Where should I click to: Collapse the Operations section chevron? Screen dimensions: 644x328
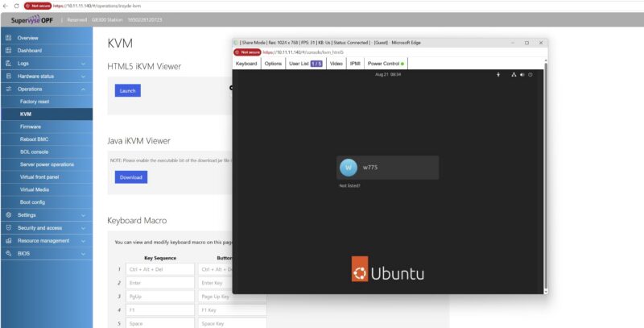tap(84, 89)
